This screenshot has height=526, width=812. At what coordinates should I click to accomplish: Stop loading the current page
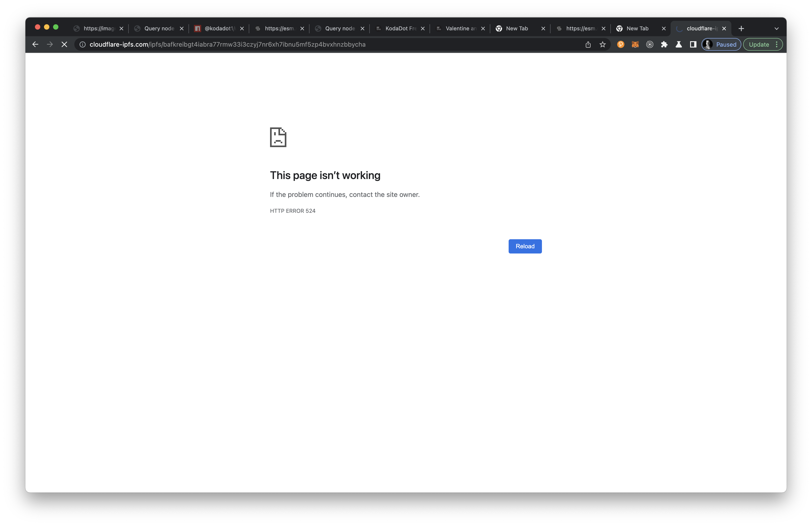tap(64, 44)
